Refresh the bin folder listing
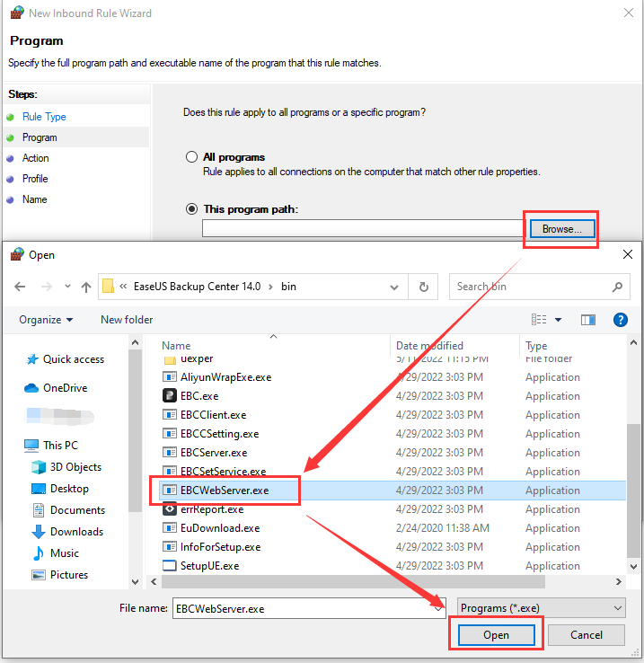Viewport: 644px width, 663px height. click(423, 287)
